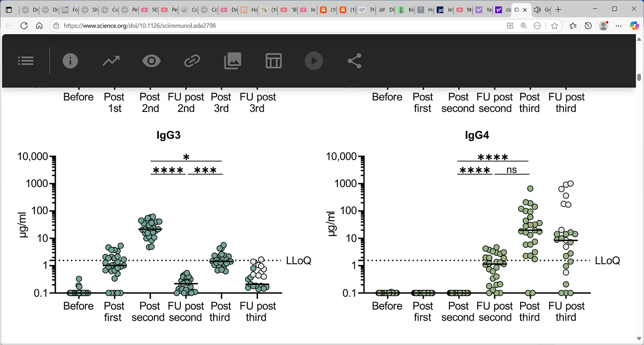
Task: Click the back navigation arrow
Action: (x=9, y=26)
